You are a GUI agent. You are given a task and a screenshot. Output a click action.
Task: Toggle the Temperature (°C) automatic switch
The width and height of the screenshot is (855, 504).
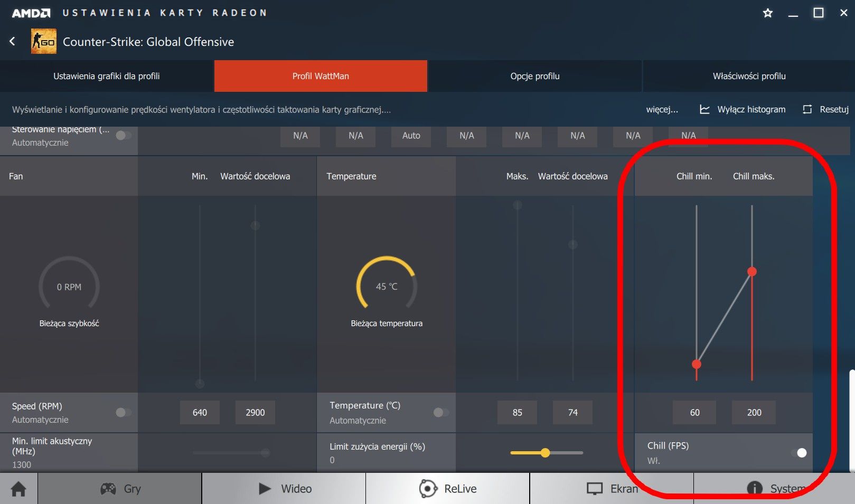[441, 412]
